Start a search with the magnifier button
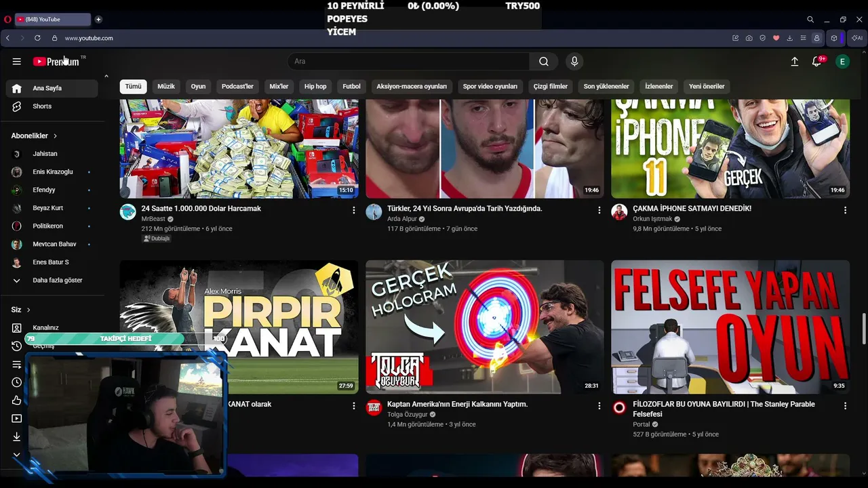The width and height of the screenshot is (868, 488). click(x=544, y=62)
